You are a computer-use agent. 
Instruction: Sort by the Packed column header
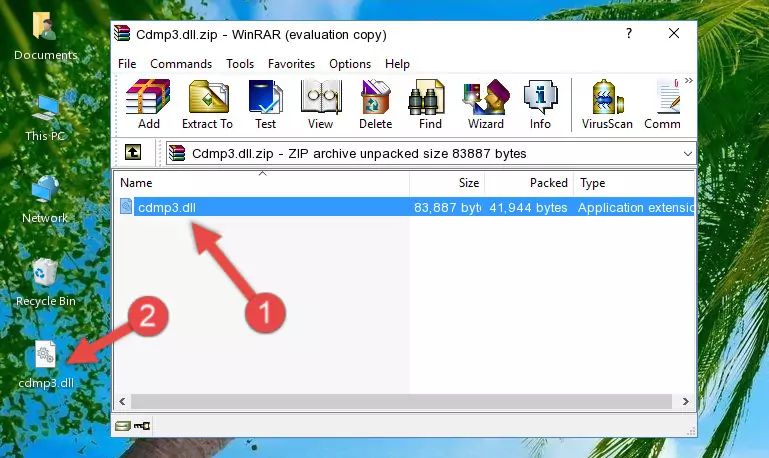529,183
